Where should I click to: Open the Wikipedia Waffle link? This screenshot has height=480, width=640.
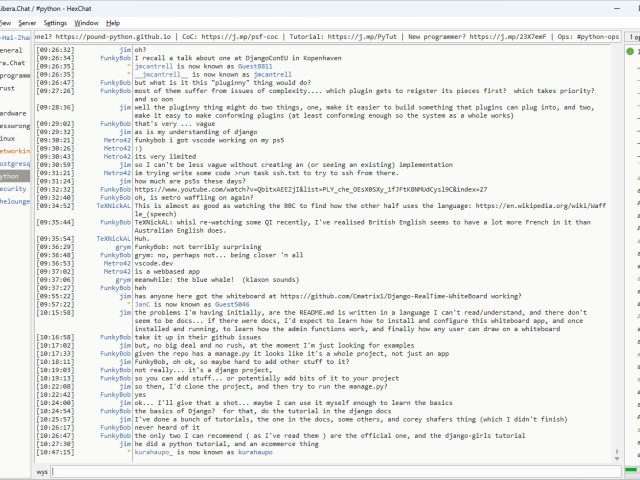click(588, 205)
